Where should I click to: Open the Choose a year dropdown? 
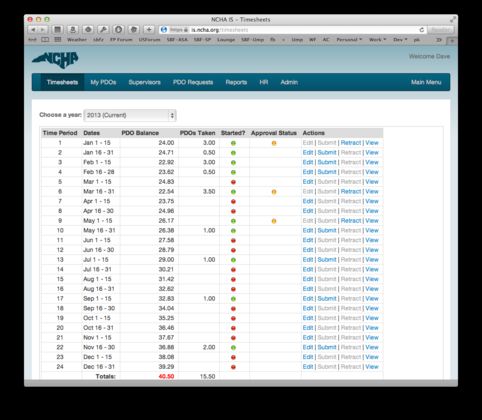(130, 115)
